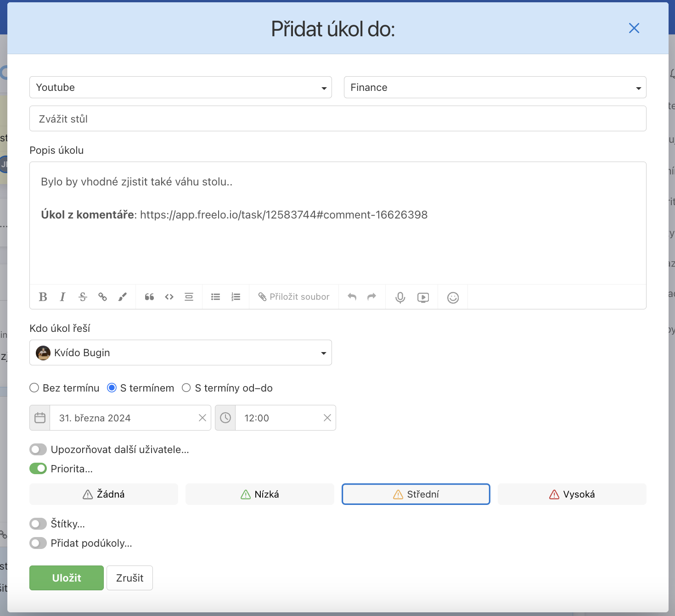Apply italic formatting in editor toolbar

click(63, 297)
